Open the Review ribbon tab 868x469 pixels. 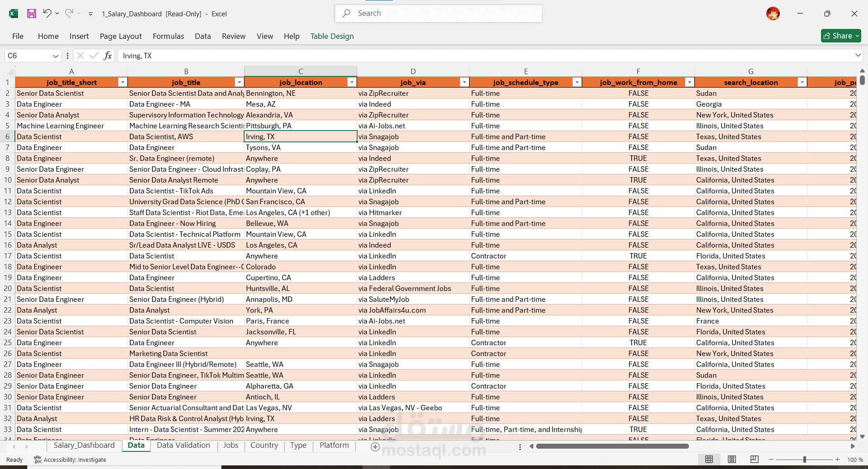click(234, 36)
